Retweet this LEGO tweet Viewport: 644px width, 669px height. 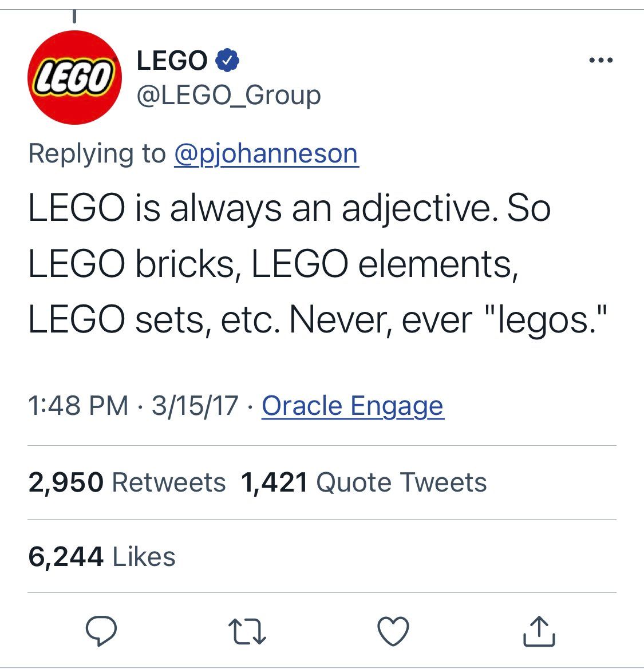247,631
